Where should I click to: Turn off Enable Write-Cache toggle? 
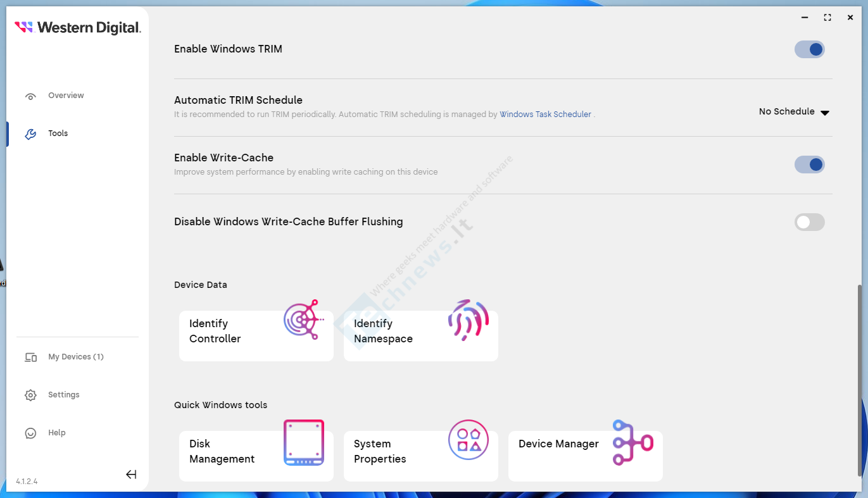pos(810,165)
